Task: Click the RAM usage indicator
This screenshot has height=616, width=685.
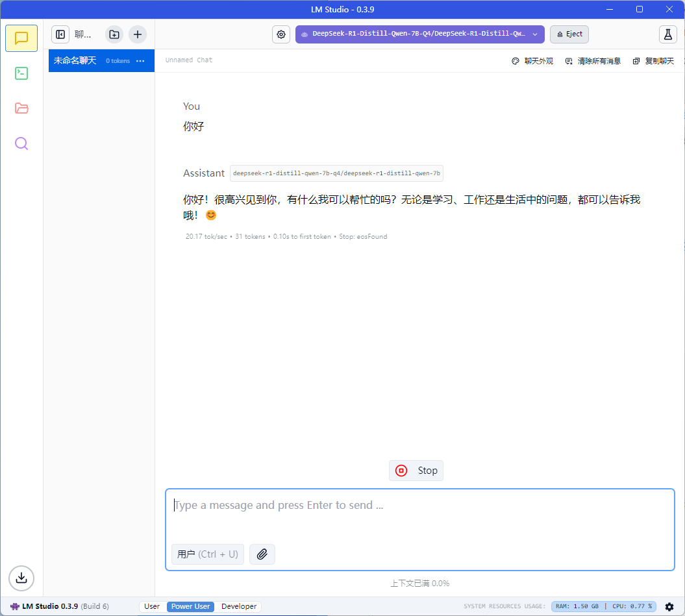Action: [577, 606]
